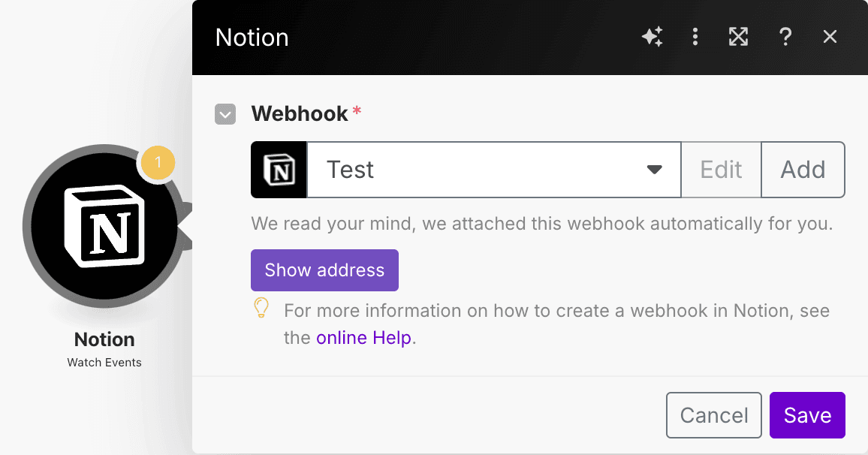Add a new webhook
The image size is (868, 455).
point(803,170)
